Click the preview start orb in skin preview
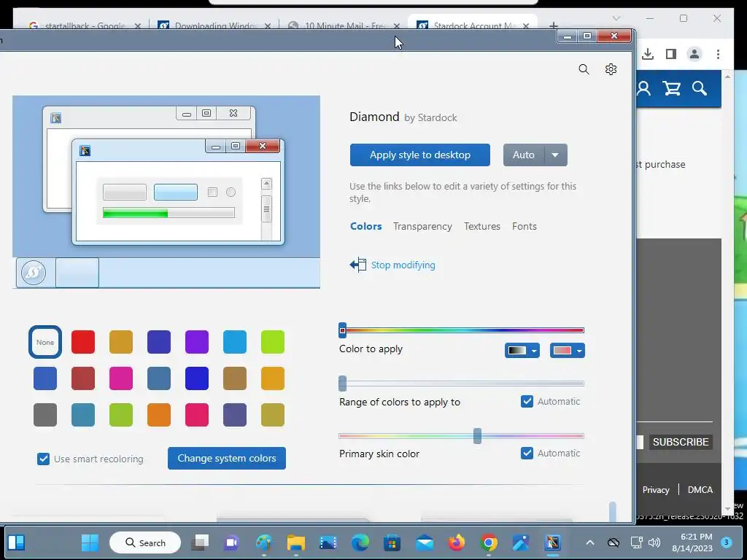This screenshot has height=560, width=747. click(34, 273)
